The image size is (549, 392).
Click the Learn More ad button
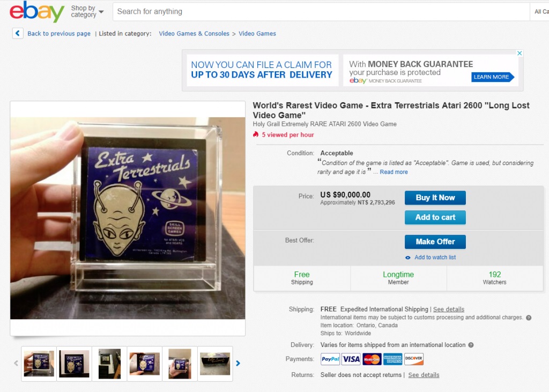tap(492, 77)
